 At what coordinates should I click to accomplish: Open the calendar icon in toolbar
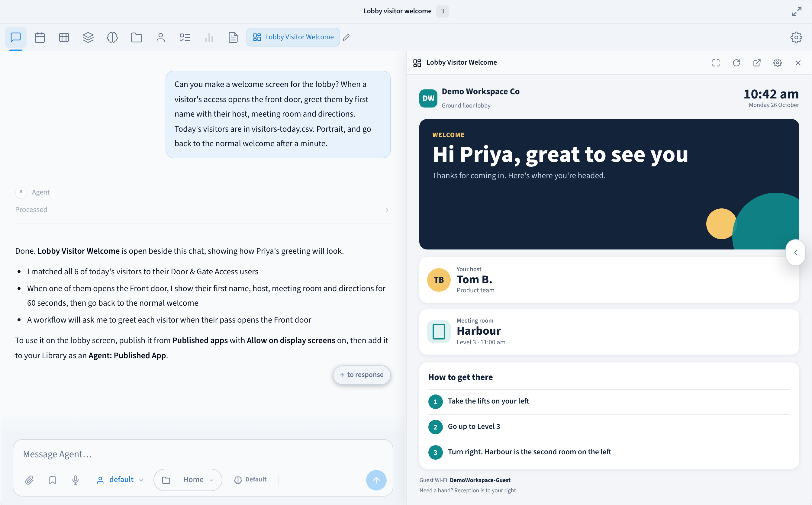40,37
